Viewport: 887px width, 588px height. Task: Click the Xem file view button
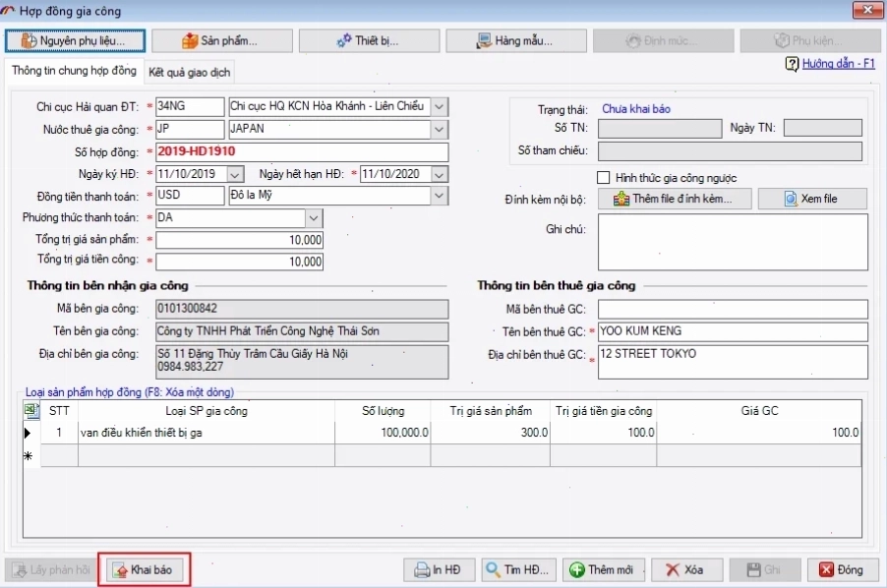point(811,199)
